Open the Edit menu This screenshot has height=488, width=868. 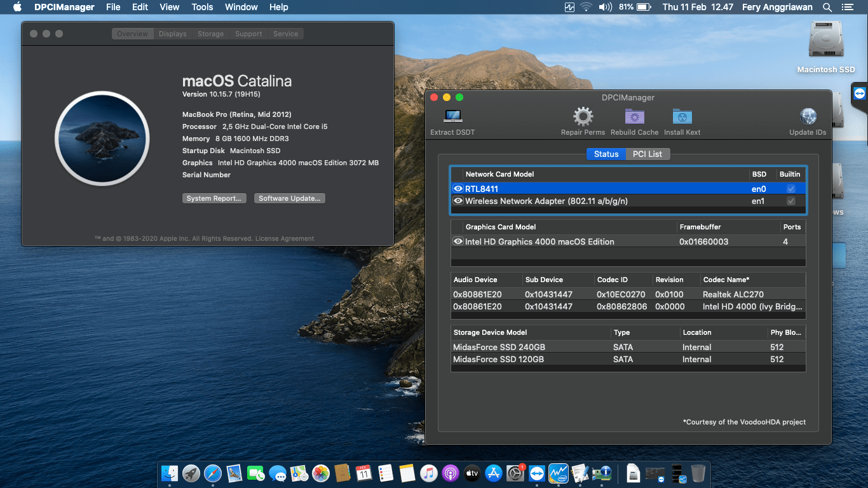click(140, 7)
